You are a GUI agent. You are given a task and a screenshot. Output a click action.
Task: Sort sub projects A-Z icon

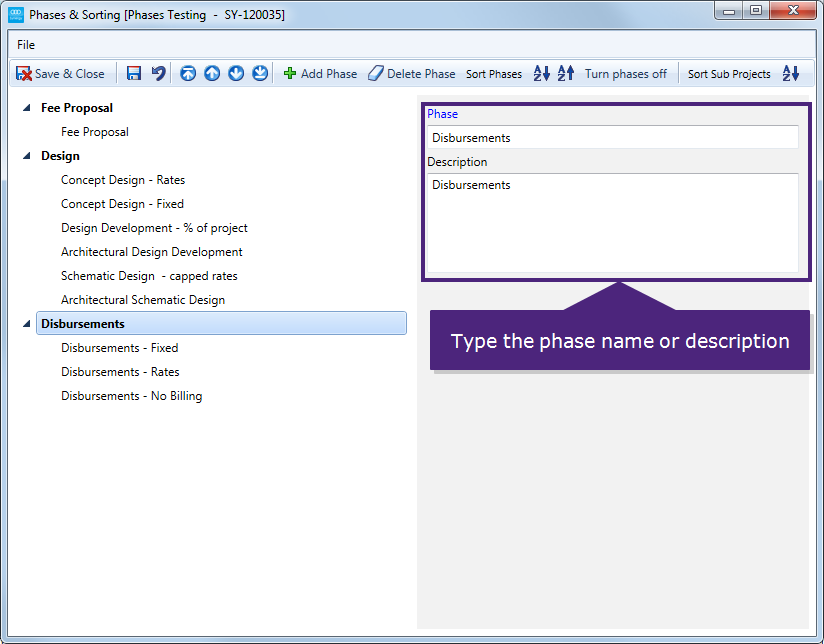point(791,74)
